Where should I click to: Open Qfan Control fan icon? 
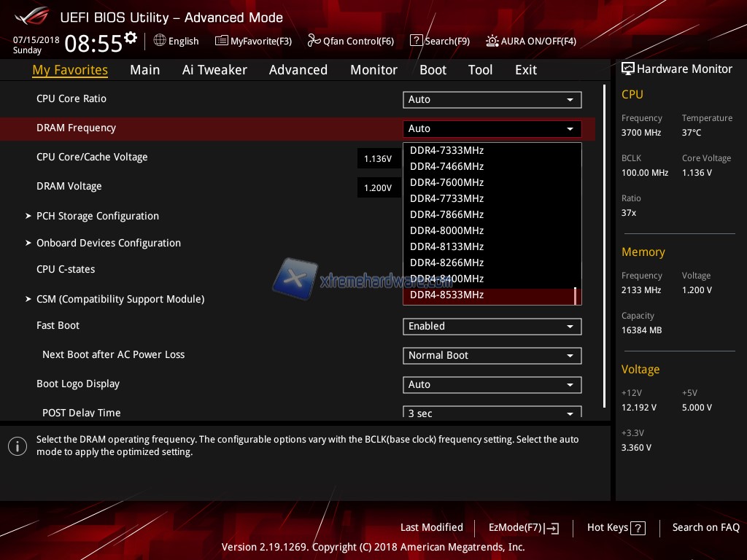(x=314, y=41)
